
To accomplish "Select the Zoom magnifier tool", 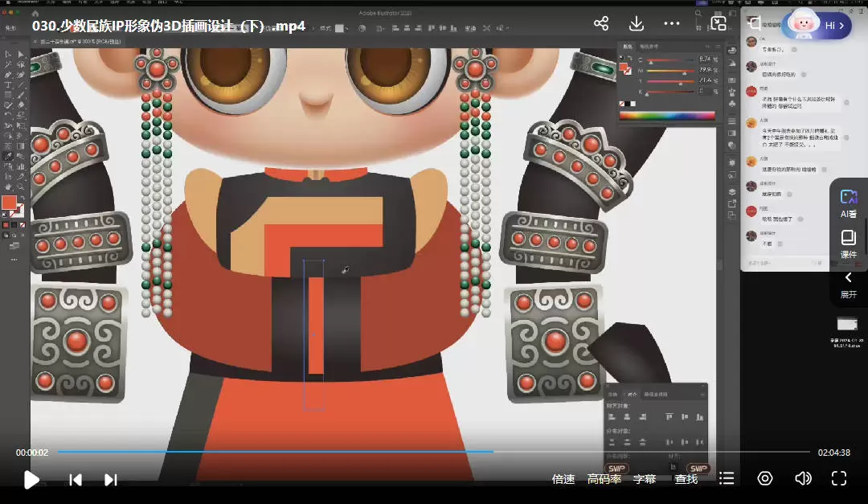I will pyautogui.click(x=21, y=186).
